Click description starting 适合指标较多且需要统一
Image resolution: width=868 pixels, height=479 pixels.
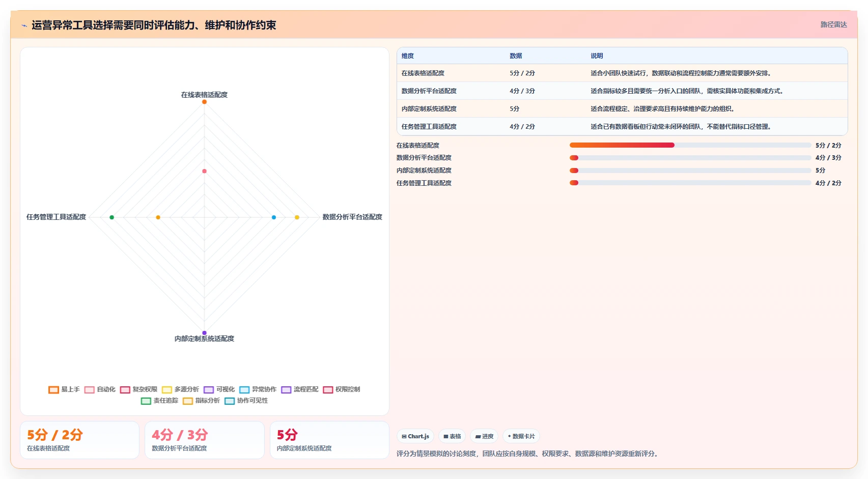688,91
